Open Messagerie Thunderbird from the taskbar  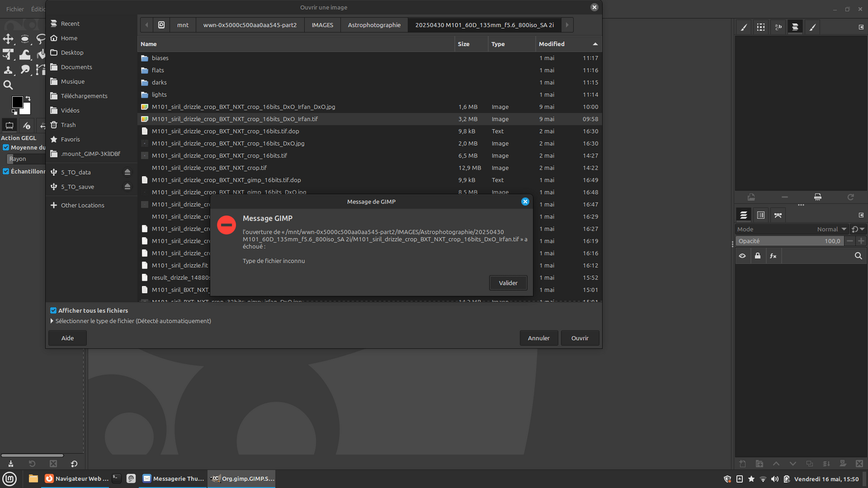click(174, 479)
